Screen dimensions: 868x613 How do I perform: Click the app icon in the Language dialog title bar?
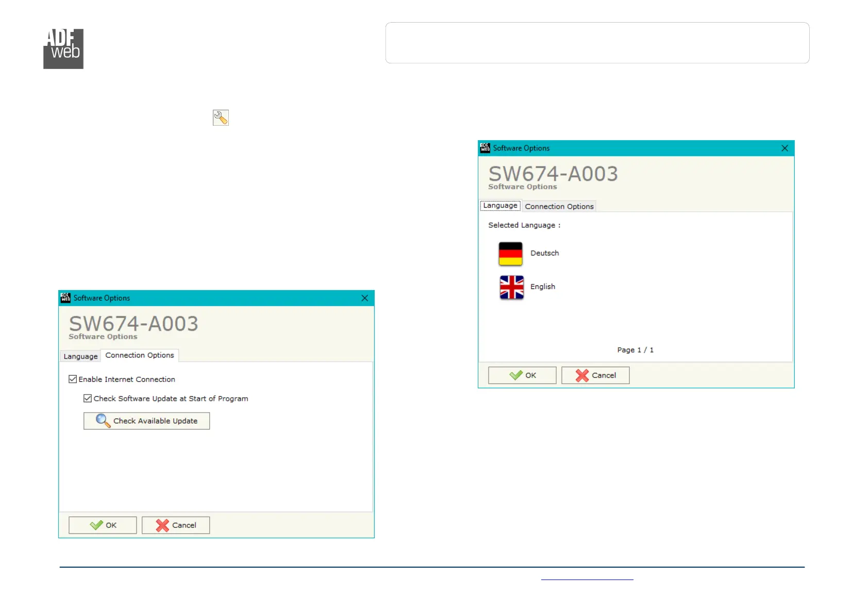pos(485,148)
